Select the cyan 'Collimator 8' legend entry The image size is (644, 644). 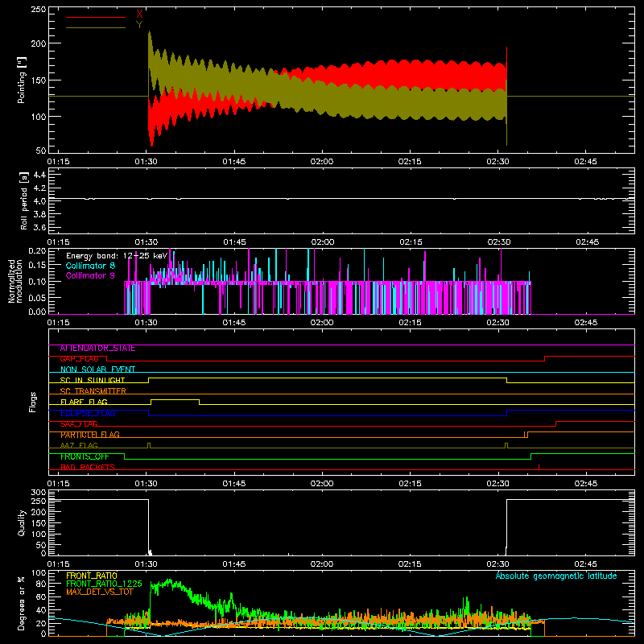click(90, 266)
